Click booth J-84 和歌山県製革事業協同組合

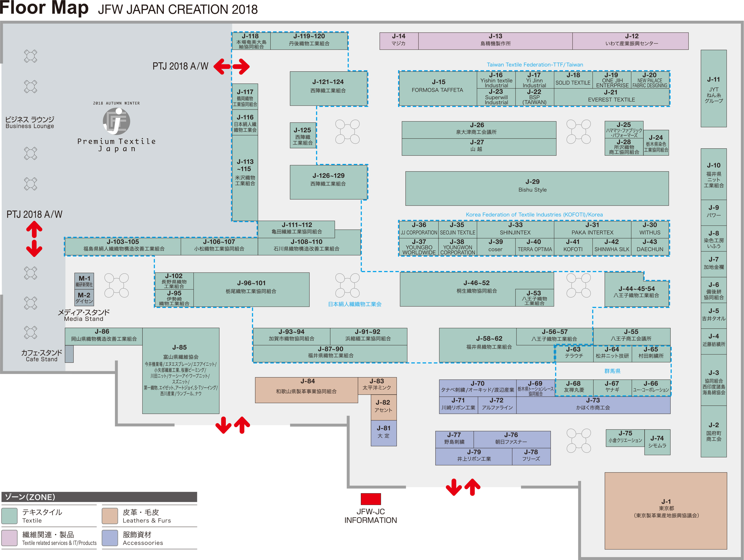click(306, 390)
